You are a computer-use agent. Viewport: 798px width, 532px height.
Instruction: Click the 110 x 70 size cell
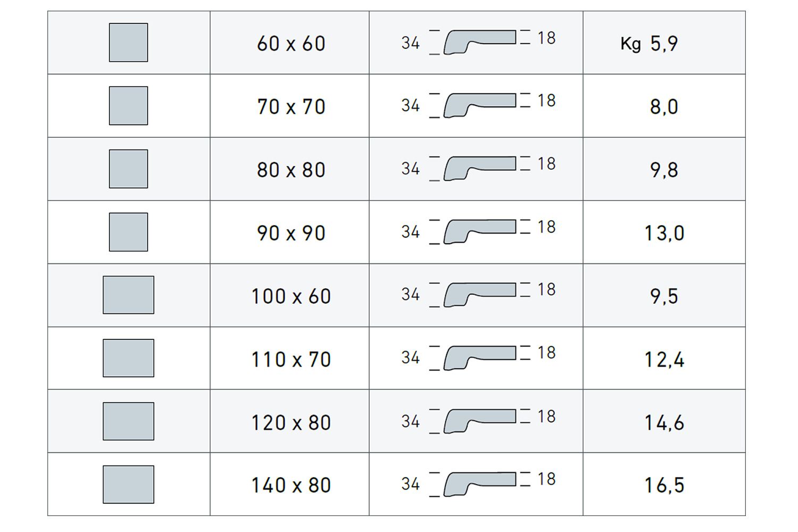(291, 360)
